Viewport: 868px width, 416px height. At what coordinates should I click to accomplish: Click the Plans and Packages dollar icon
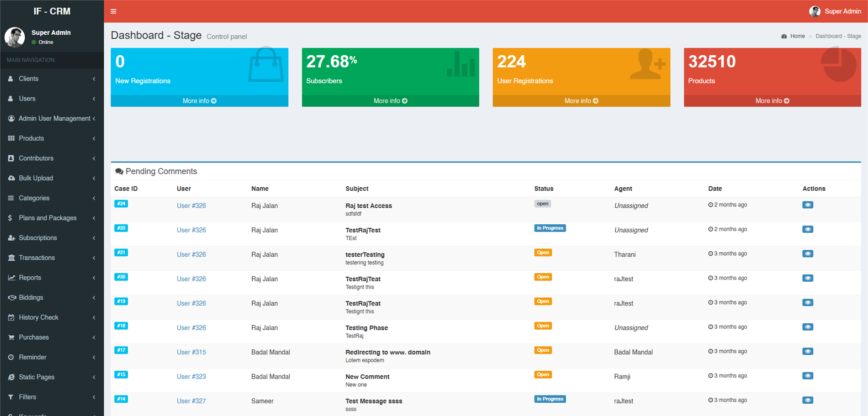tap(11, 218)
